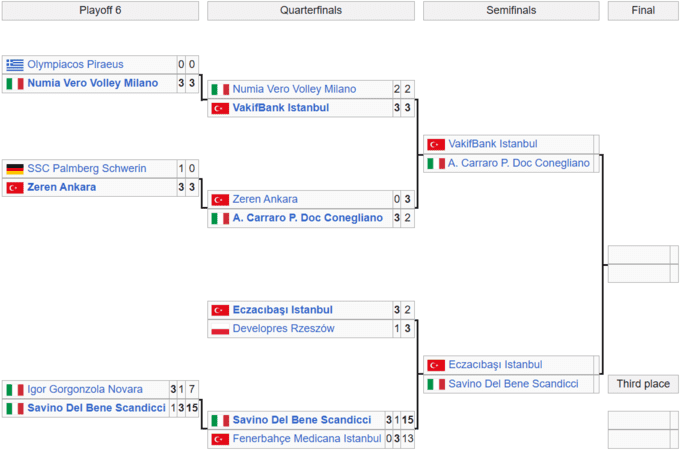Click the Turkish flag by VakifBank in Quarterfinals
Screen dimensions: 680x453
(220, 108)
